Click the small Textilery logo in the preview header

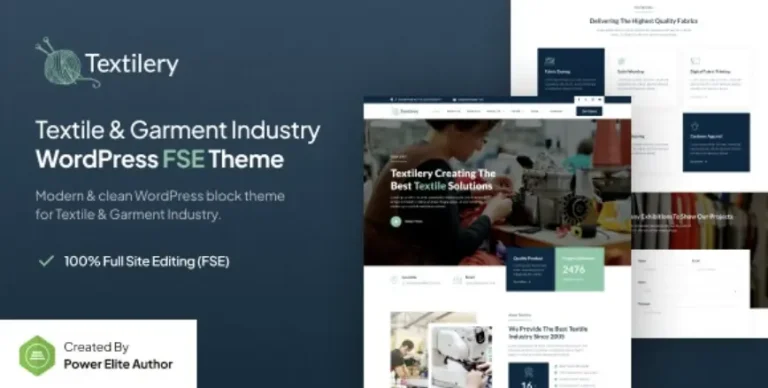tap(405, 111)
